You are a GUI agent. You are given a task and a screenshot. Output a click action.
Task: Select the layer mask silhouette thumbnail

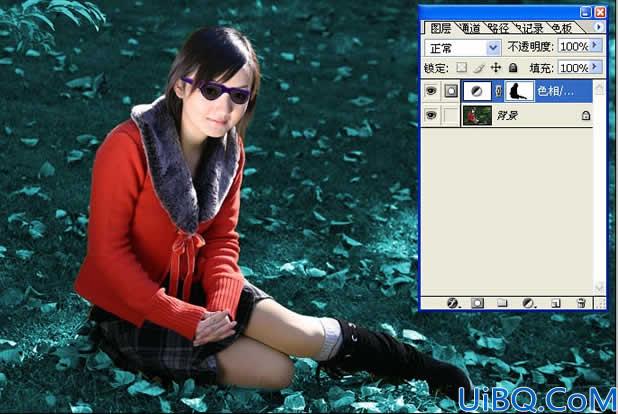[519, 91]
